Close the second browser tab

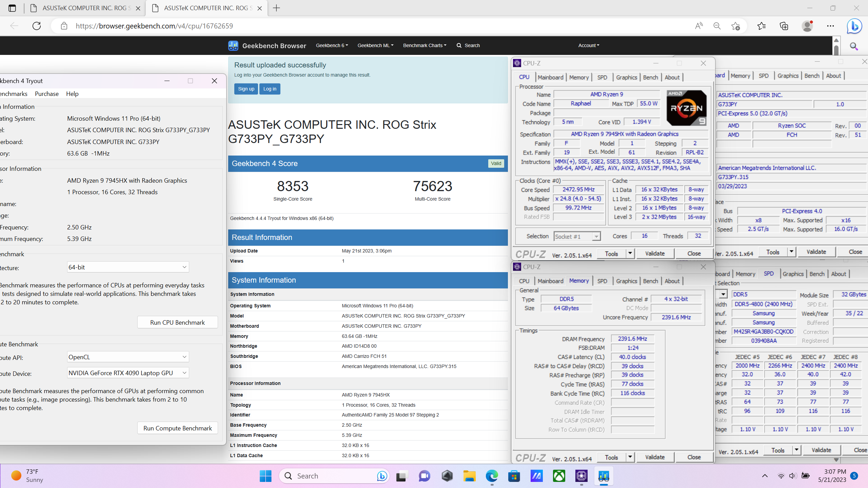pyautogui.click(x=260, y=8)
